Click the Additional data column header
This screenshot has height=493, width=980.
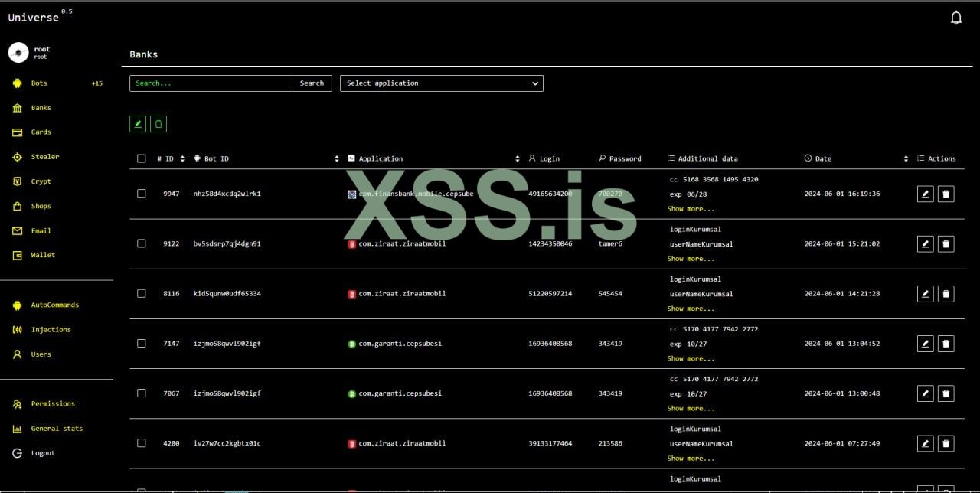pyautogui.click(x=703, y=158)
